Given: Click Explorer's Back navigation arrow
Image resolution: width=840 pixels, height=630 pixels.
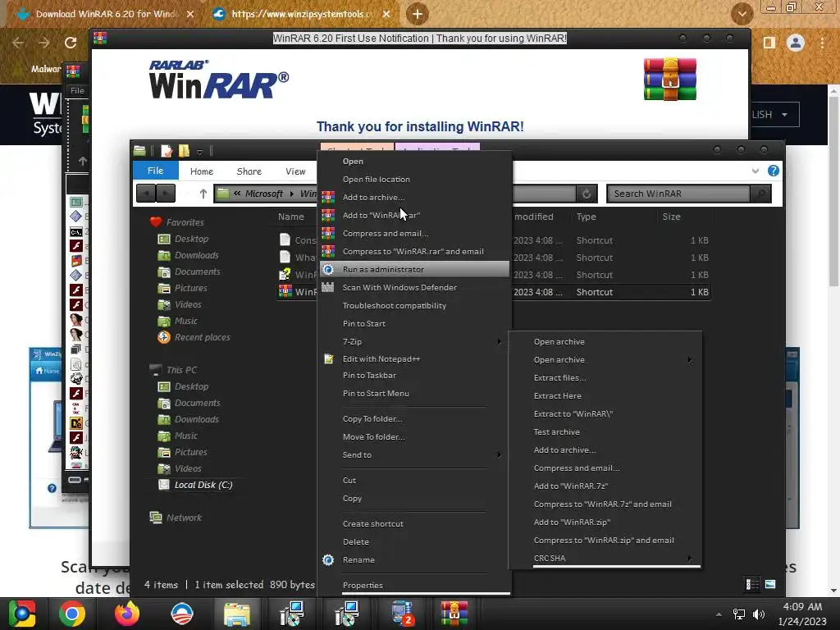Looking at the screenshot, I should 146,194.
